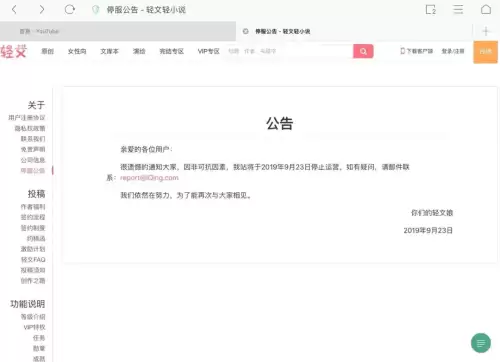Image resolution: width=500 pixels, height=362 pixels.
Task: Open the 演绘 navigation item
Action: click(139, 51)
